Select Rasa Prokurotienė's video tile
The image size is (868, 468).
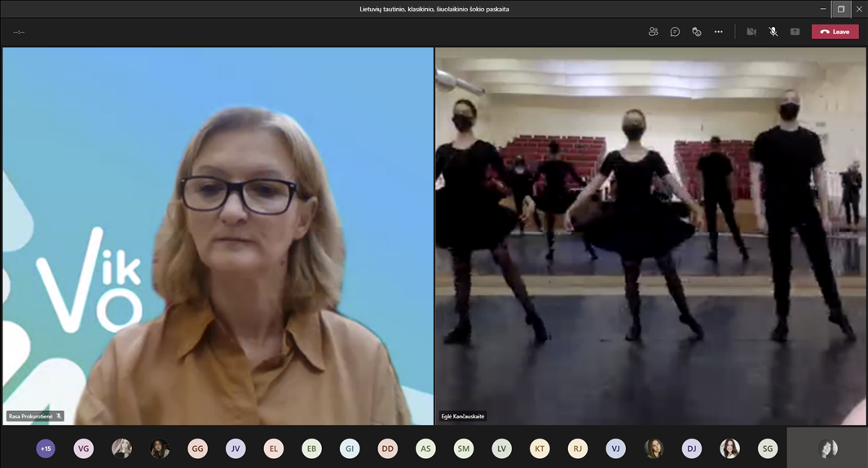pos(218,236)
